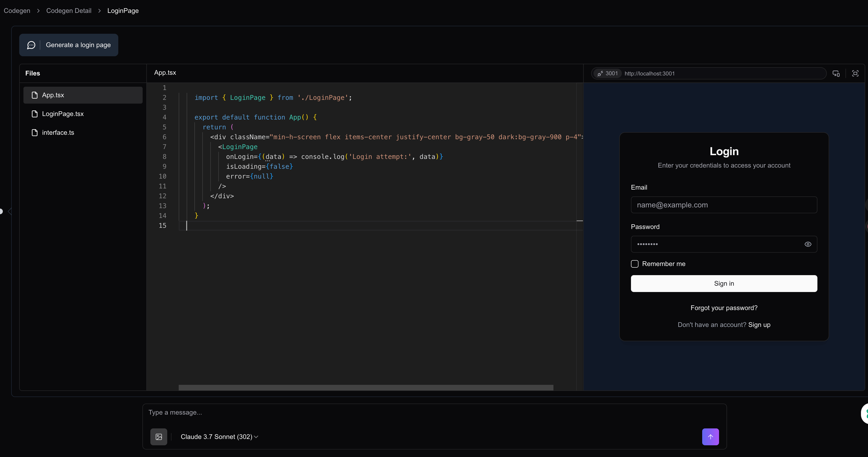The height and width of the screenshot is (457, 868).
Task: Check the Remember me checkbox
Action: pos(634,264)
